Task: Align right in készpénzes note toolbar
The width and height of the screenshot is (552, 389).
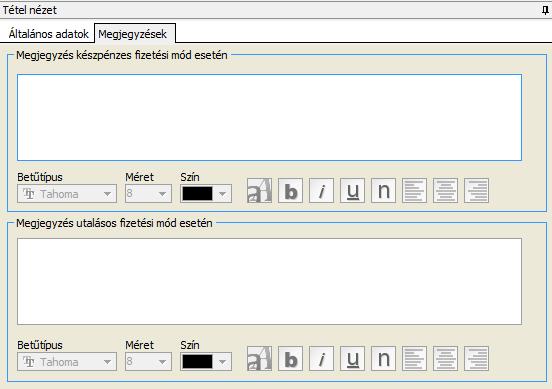Action: coord(476,190)
